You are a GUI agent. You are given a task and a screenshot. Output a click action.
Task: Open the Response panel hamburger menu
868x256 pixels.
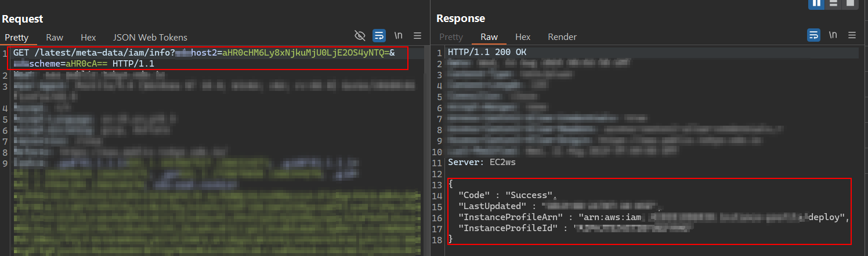click(x=852, y=35)
